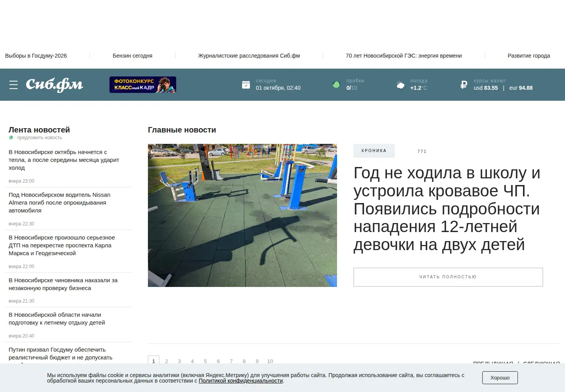Accept cookies with Хорошо button
This screenshot has height=392, width=565.
click(500, 377)
